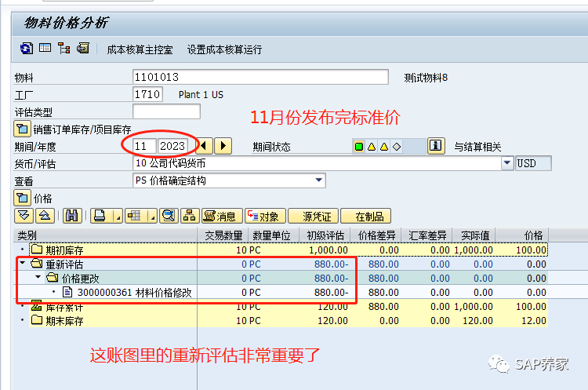Open print options small dropdown arrow
The height and width of the screenshot is (390, 588).
[x=118, y=217]
